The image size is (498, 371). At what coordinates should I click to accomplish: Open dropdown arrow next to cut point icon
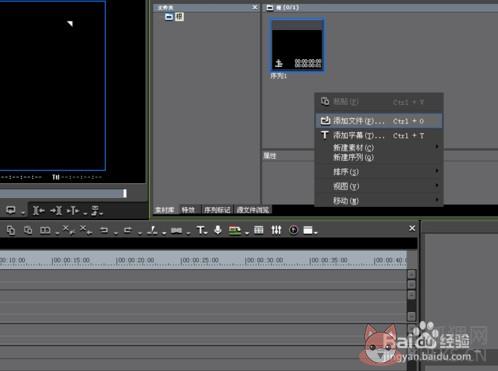click(x=164, y=233)
